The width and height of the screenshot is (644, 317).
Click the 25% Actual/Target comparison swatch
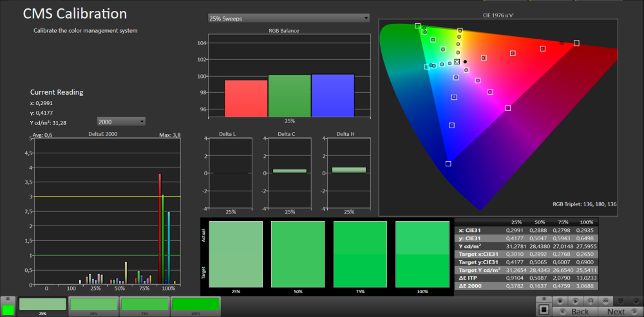[236, 254]
